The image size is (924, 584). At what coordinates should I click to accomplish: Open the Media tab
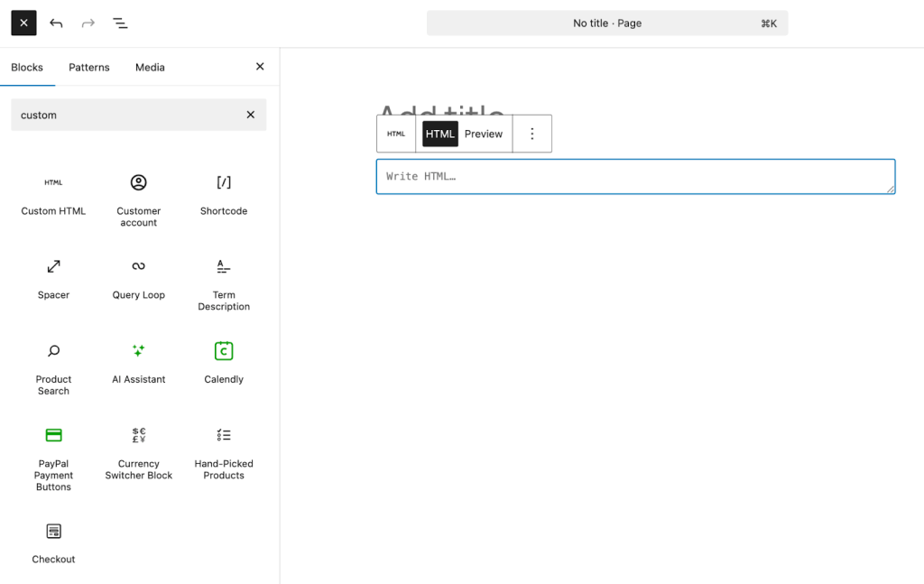[x=150, y=67]
